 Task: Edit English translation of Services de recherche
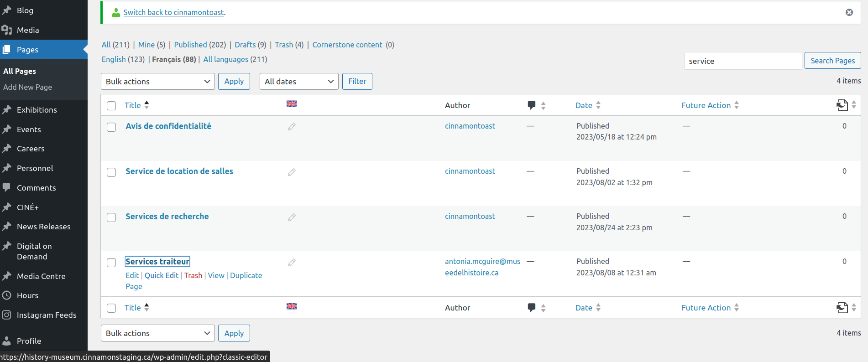pos(292,217)
